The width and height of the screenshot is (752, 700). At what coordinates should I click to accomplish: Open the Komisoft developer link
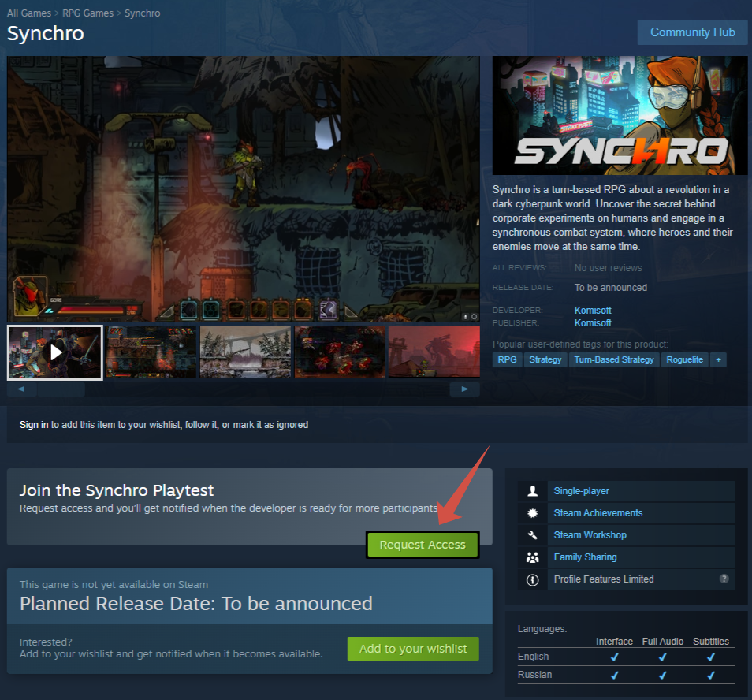point(593,311)
